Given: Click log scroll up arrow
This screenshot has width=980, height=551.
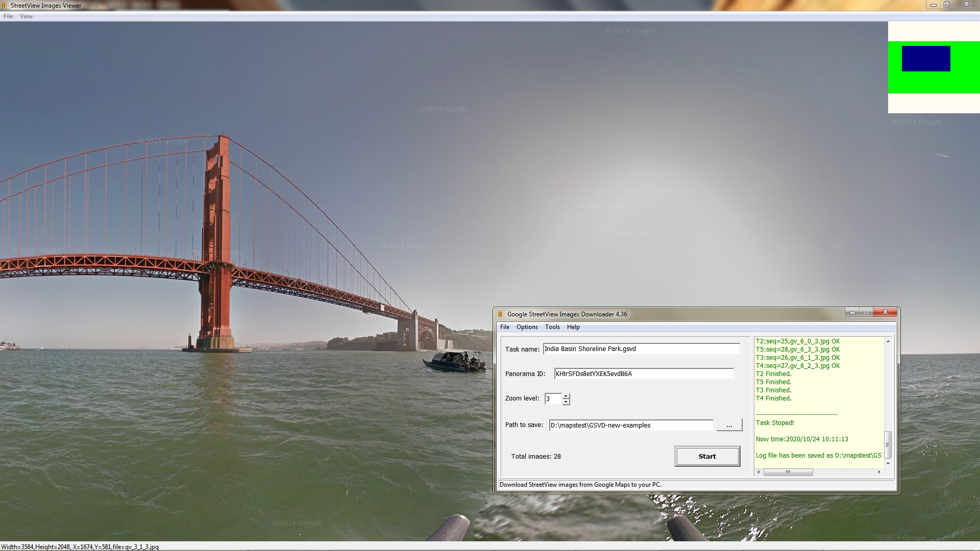Looking at the screenshot, I should click(x=888, y=341).
